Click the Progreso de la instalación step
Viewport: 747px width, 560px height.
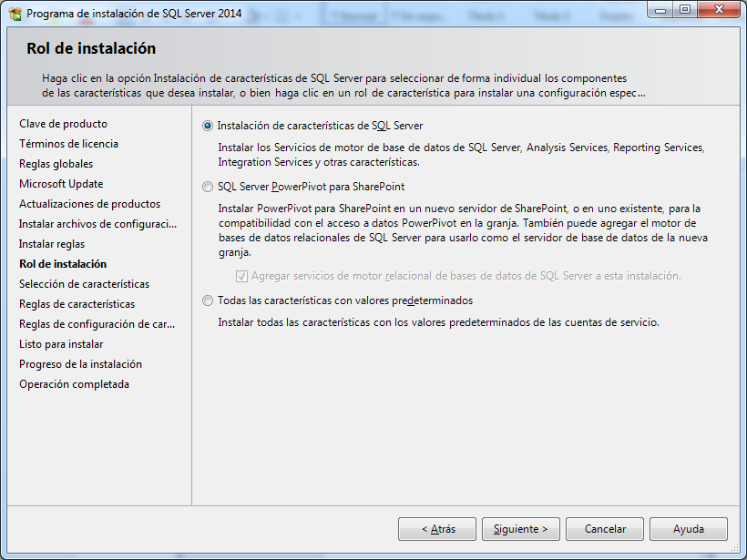tap(80, 364)
